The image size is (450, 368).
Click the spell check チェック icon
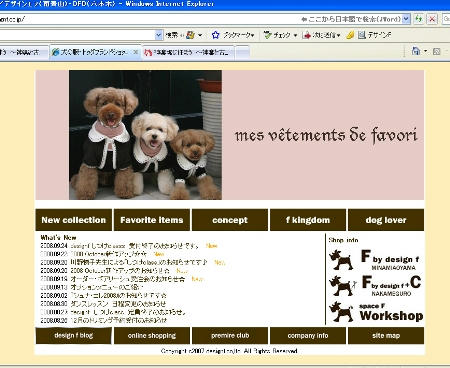(x=267, y=35)
